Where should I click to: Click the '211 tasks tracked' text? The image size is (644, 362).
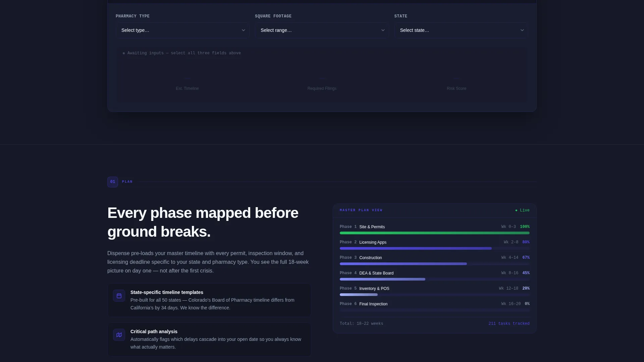pos(509,324)
